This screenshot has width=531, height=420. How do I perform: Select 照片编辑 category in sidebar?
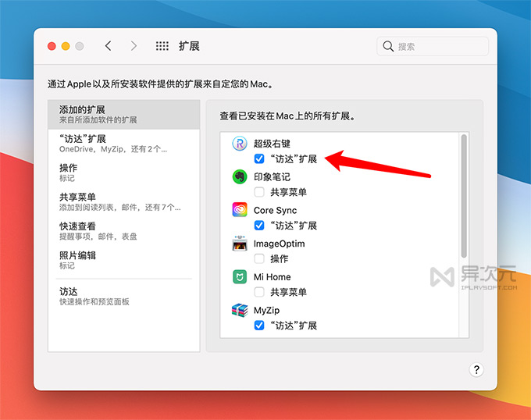(124, 260)
